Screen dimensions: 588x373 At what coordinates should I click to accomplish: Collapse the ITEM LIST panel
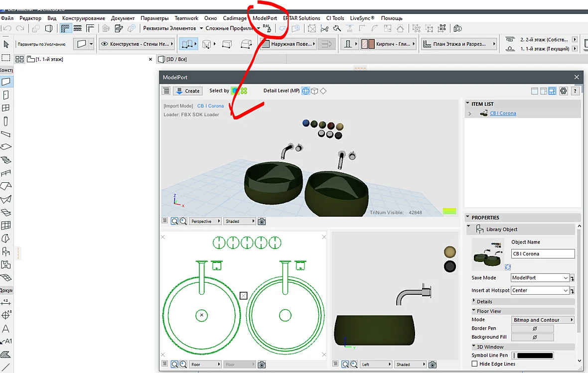click(467, 104)
